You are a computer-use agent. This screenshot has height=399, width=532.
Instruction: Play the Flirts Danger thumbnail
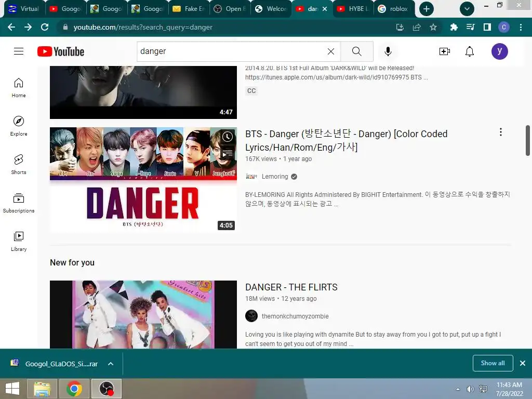click(143, 314)
